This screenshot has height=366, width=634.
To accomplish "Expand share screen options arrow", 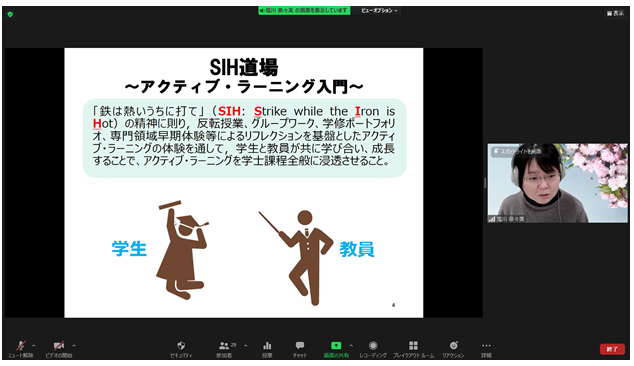I will tap(351, 345).
